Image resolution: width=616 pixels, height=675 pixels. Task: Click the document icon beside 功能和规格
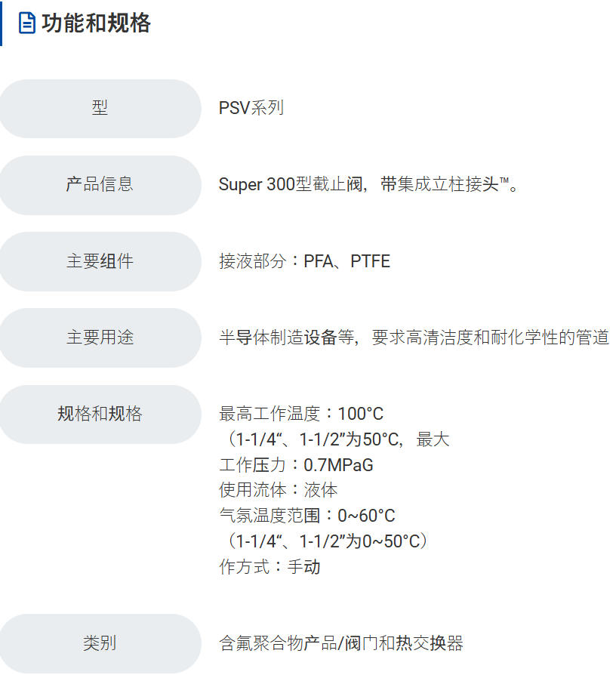[26, 23]
